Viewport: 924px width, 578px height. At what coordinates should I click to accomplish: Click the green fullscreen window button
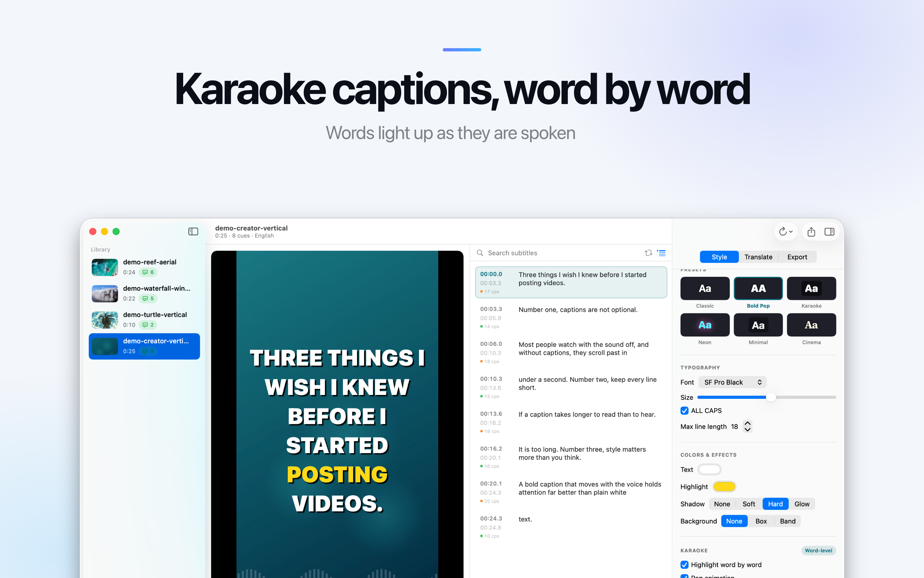pos(116,232)
